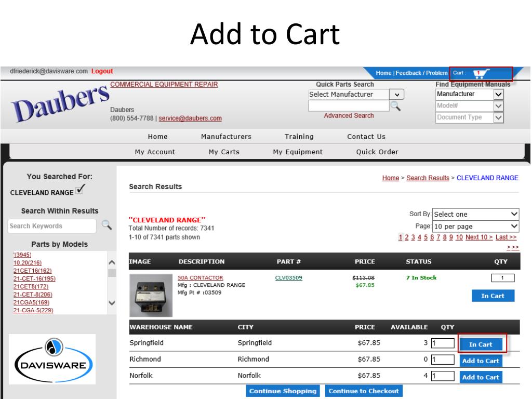Viewport: 532px width, 399px height.
Task: Open the Find Equipment Manuals Manufacturer dropdown
Action: coord(469,94)
